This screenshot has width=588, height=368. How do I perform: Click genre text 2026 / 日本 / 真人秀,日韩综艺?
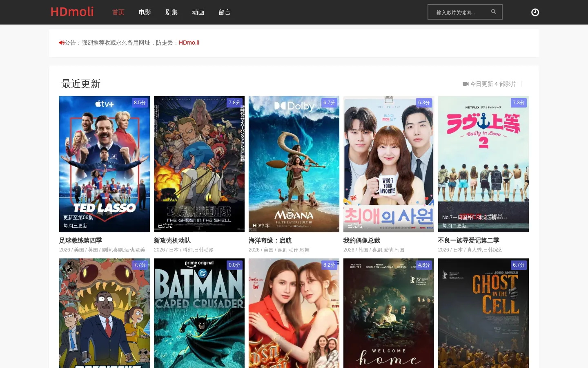(470, 250)
